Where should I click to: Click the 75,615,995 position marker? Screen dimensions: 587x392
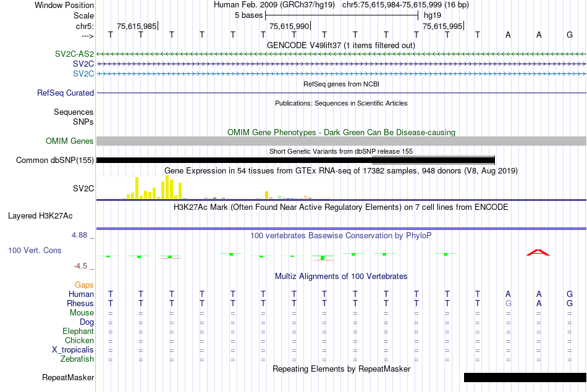443,26
